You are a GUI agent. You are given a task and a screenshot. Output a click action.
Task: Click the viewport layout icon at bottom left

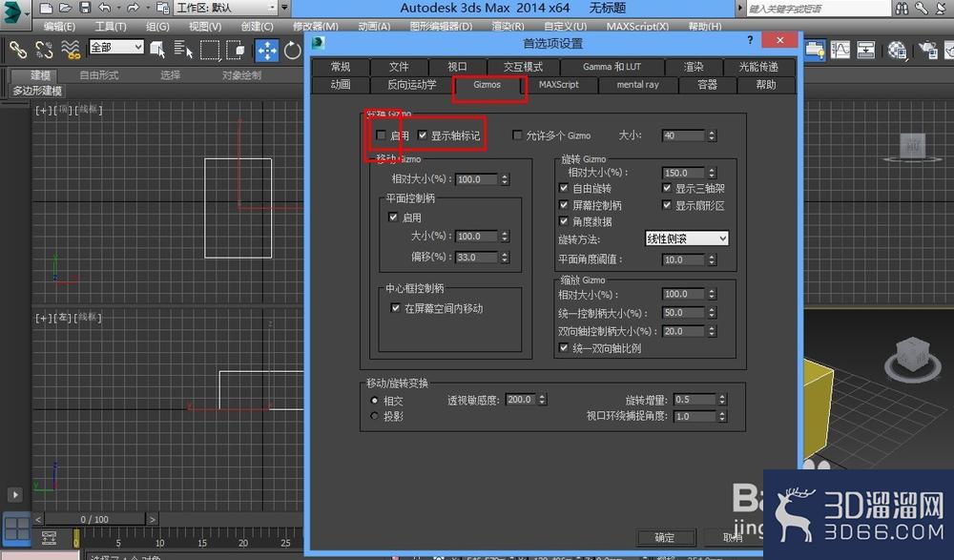click(x=17, y=529)
